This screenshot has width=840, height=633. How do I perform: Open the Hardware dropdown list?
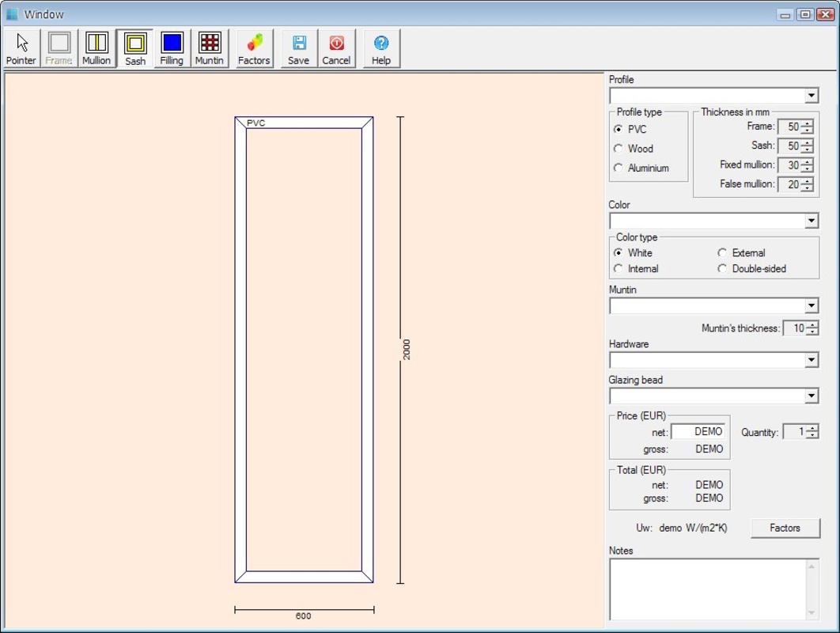812,361
